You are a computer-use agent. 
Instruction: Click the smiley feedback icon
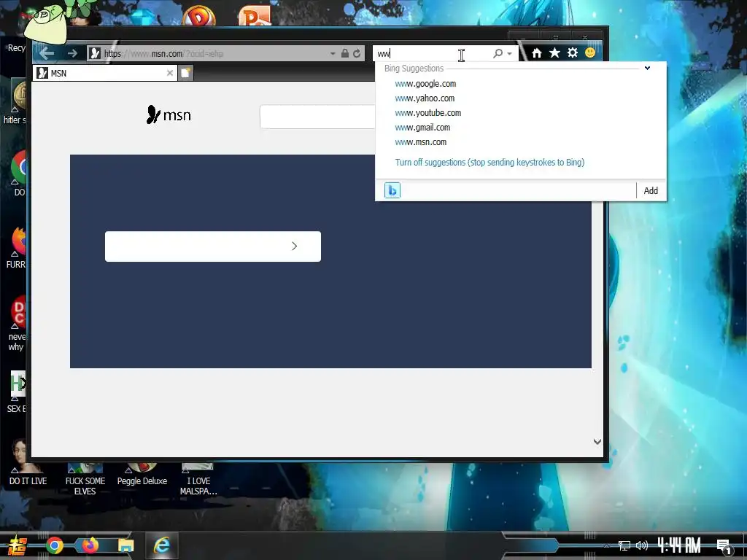tap(589, 52)
